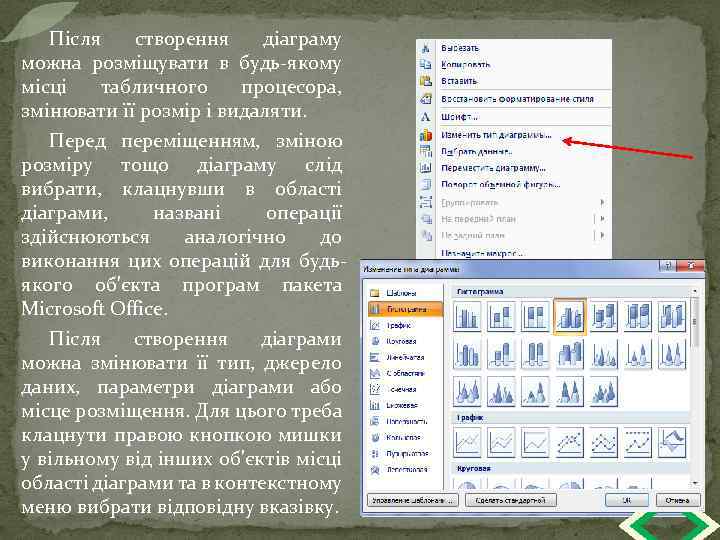Image resolution: width=720 pixels, height=540 pixels.
Task: Expand the На передний план submenu arrow
Action: (602, 219)
